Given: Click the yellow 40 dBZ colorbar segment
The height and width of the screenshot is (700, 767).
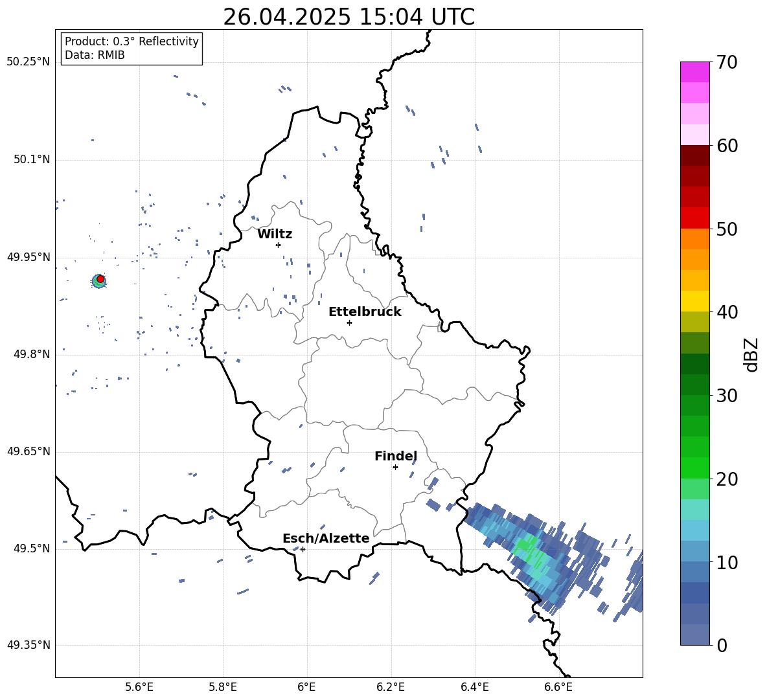Looking at the screenshot, I should coord(694,301).
